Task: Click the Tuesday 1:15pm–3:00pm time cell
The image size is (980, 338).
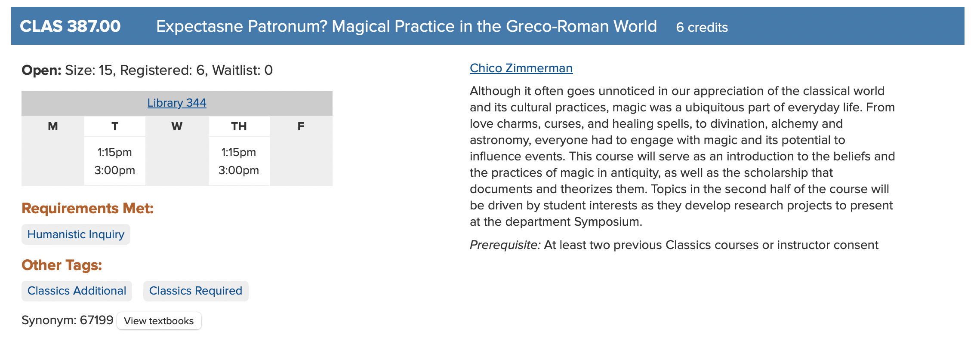Action: point(115,161)
